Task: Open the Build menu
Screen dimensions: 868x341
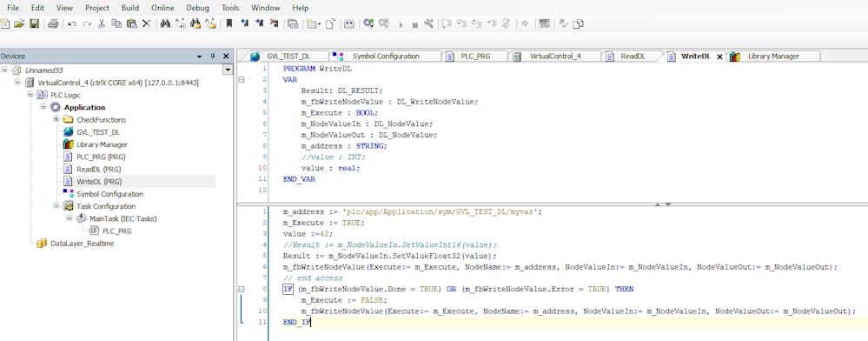Action: pyautogui.click(x=130, y=8)
